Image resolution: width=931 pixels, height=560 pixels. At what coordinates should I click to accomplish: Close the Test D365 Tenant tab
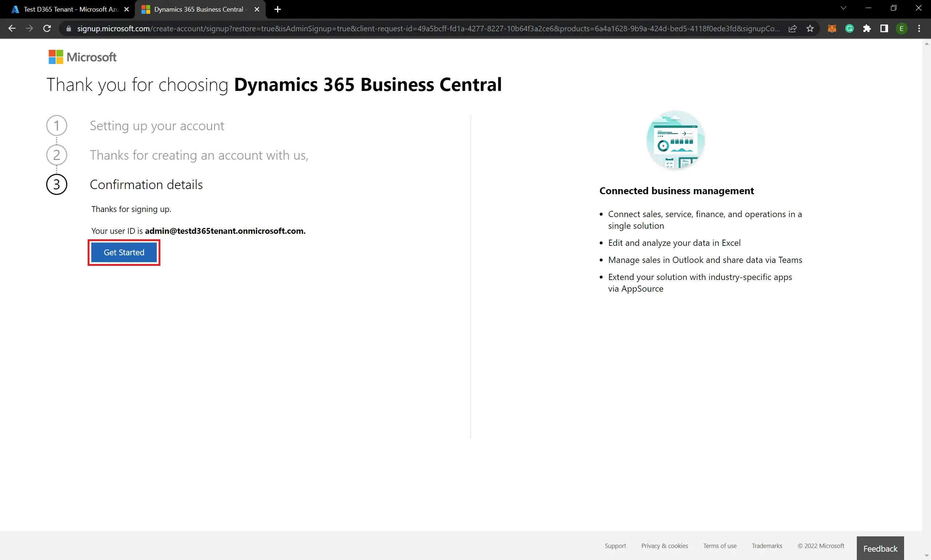click(x=127, y=9)
